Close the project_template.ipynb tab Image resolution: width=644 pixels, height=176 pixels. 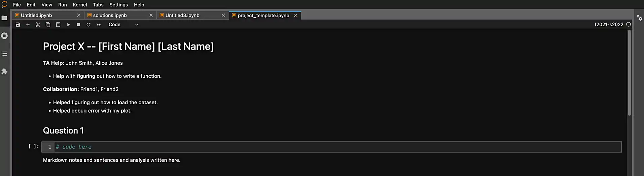point(296,16)
